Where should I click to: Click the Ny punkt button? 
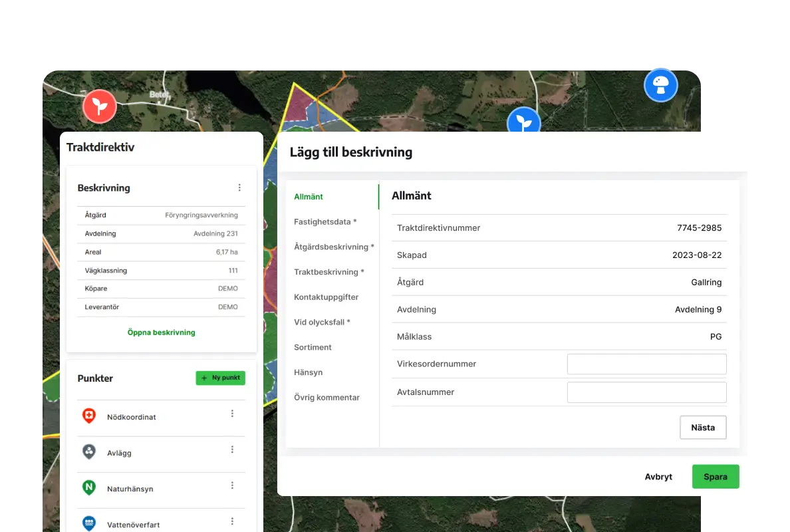tap(220, 378)
